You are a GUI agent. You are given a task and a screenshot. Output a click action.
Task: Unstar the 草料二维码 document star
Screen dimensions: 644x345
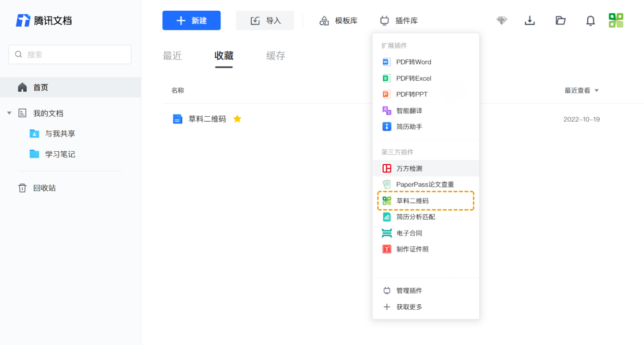237,119
